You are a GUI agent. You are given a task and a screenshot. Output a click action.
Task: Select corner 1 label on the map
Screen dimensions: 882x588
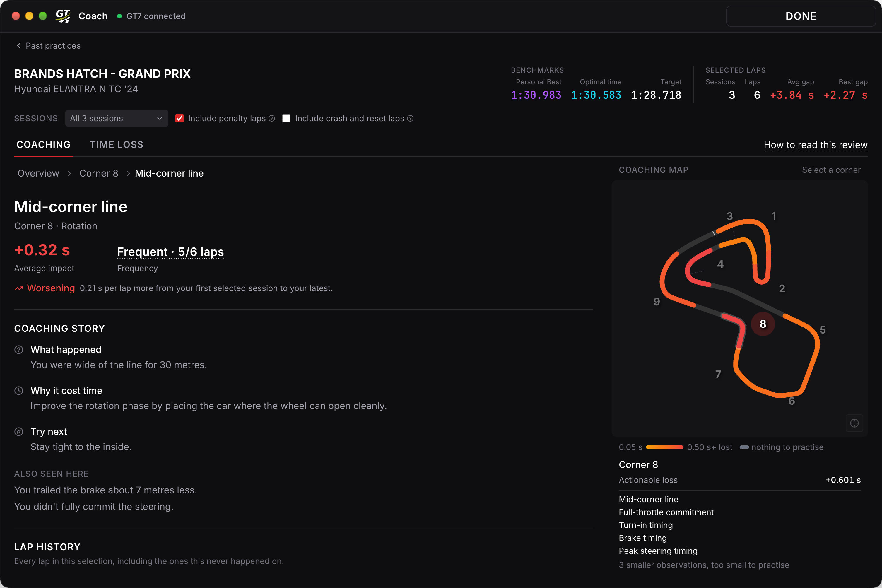coord(774,216)
